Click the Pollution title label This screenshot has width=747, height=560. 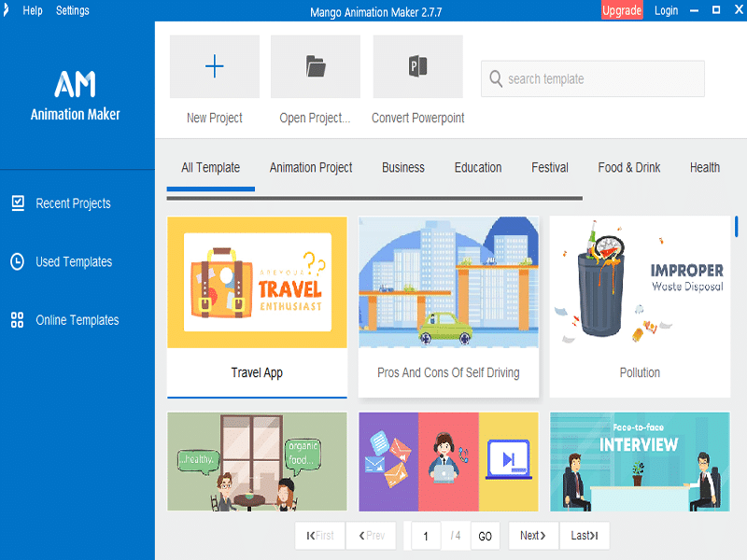point(640,372)
